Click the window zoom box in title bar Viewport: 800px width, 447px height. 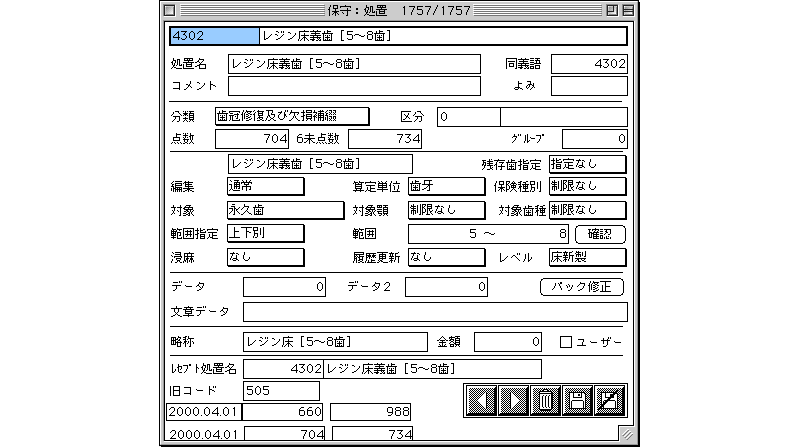click(609, 10)
